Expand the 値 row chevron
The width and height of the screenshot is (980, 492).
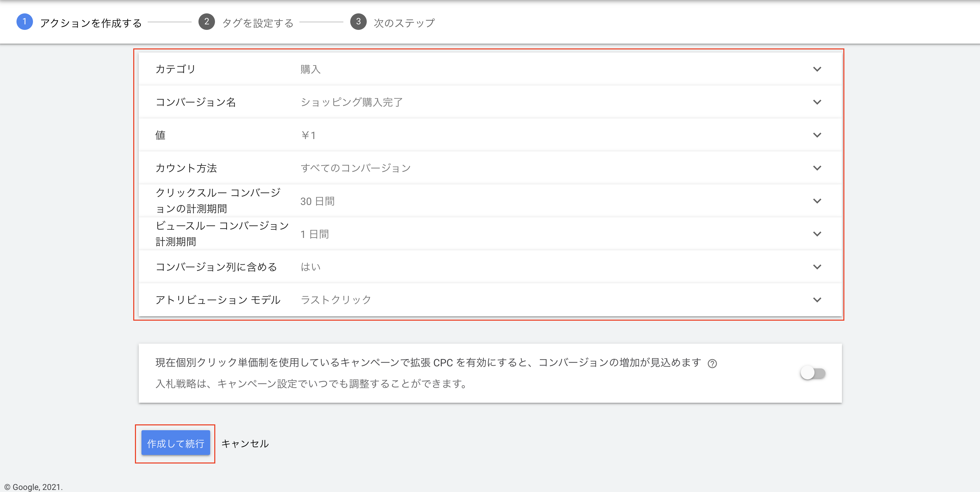pyautogui.click(x=817, y=135)
